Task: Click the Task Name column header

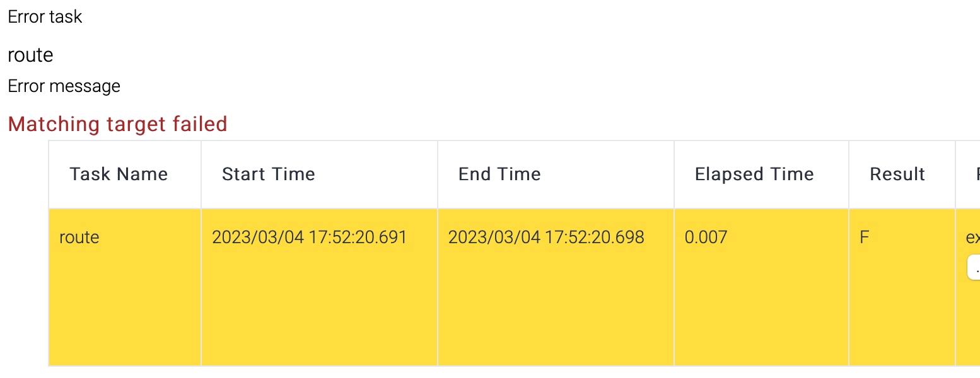Action: 119,175
